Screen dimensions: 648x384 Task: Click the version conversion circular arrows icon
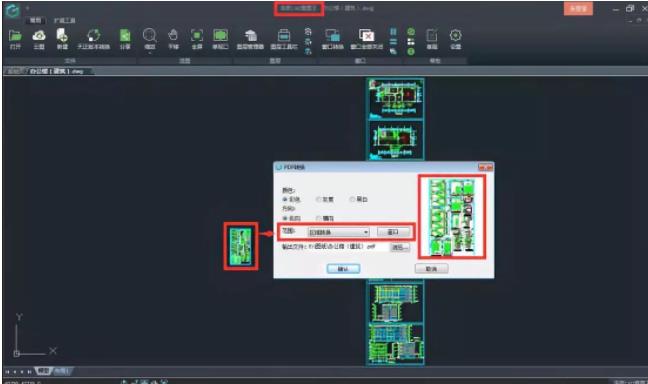click(94, 36)
